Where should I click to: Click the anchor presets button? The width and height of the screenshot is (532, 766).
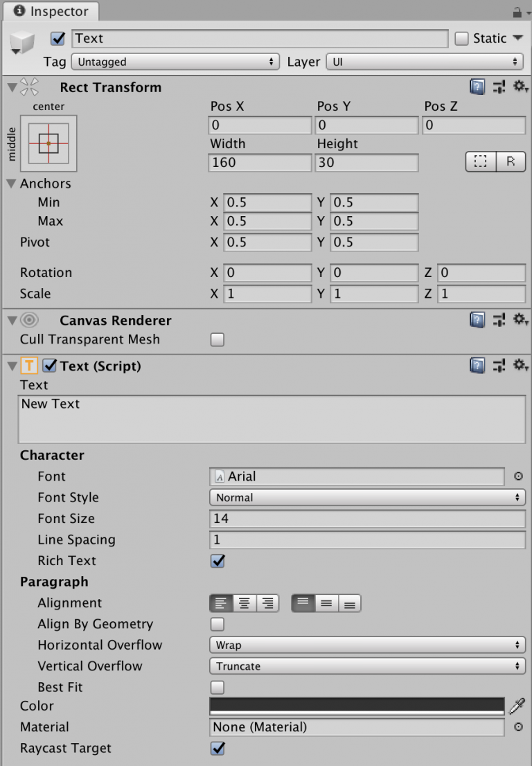(x=47, y=143)
